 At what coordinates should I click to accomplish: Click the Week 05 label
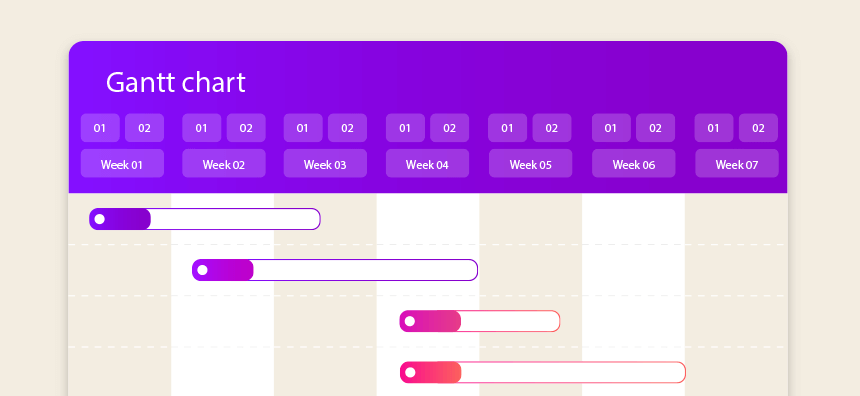coord(530,163)
